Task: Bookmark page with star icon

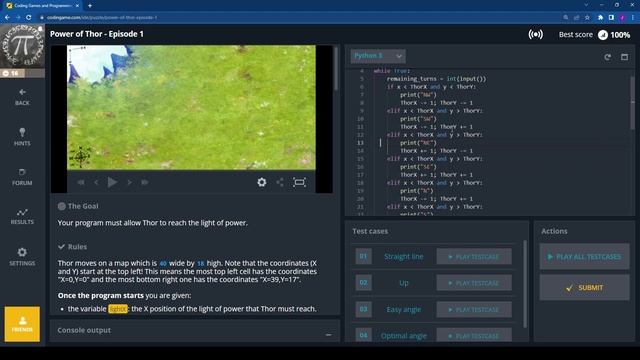Action: [x=587, y=18]
